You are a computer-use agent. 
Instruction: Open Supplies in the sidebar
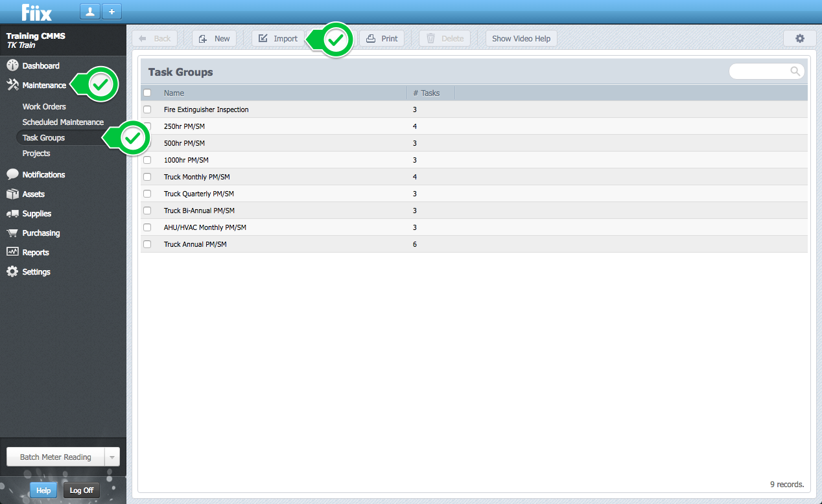tap(36, 213)
